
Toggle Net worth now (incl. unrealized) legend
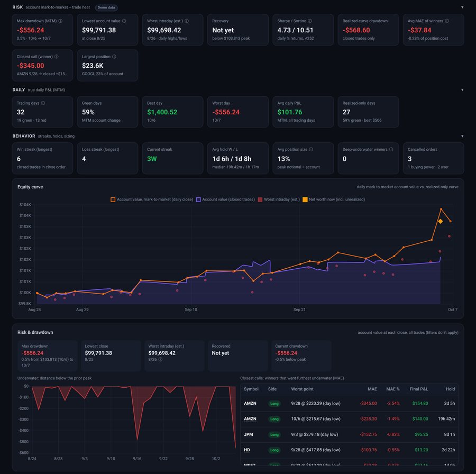coord(334,199)
